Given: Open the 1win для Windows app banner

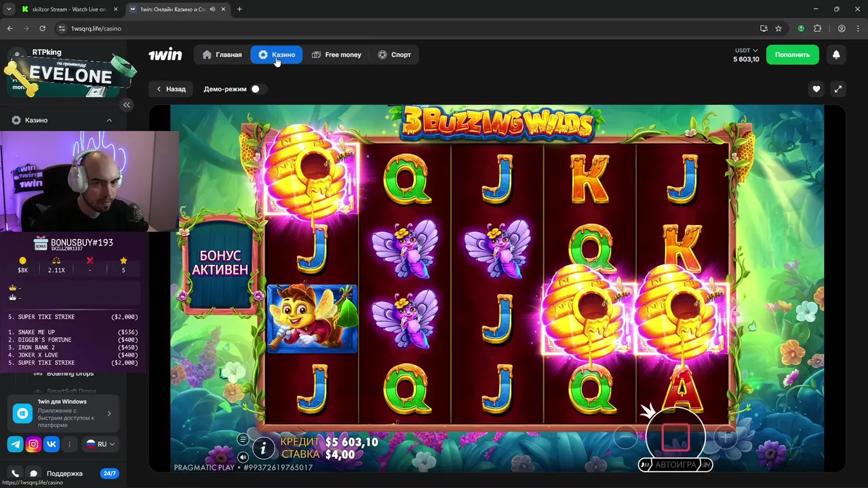Looking at the screenshot, I should [x=63, y=413].
